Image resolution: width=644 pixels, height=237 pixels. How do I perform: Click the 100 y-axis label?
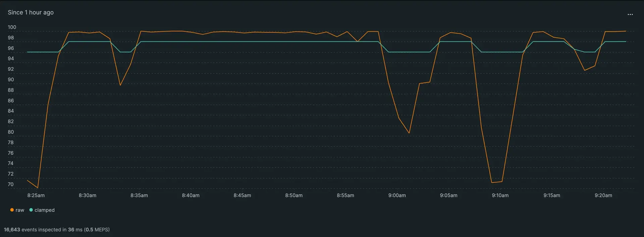[x=12, y=27]
